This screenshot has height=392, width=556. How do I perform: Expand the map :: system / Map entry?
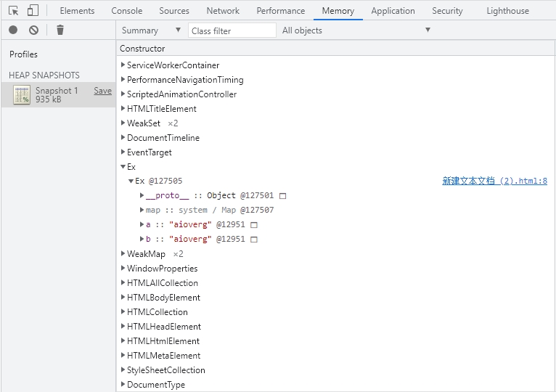142,211
